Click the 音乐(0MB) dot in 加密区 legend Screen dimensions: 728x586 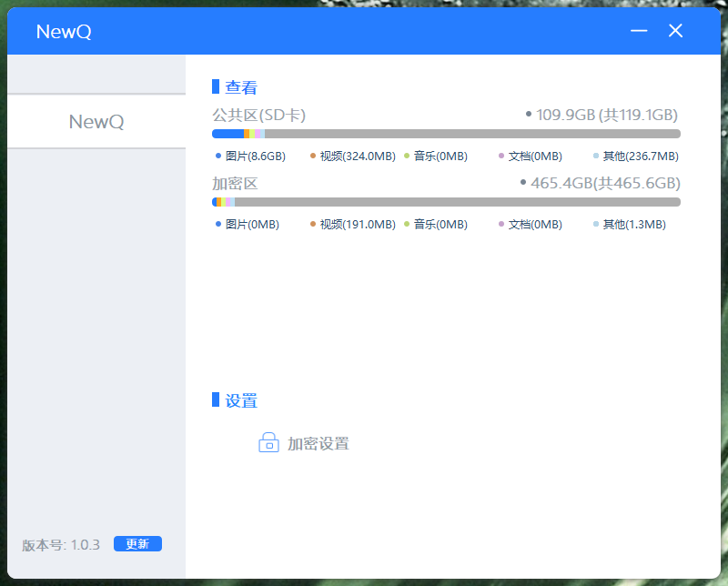pos(408,224)
